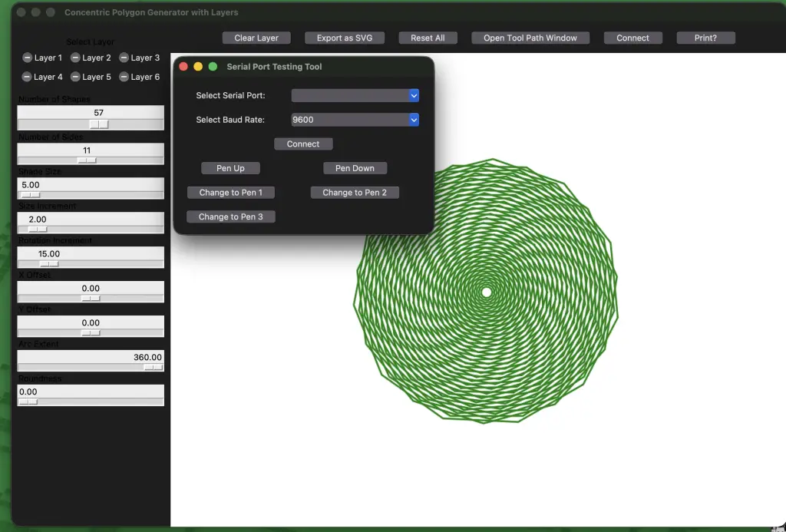
Task: Click the Rotation Increment slider handle
Action: coord(49,264)
